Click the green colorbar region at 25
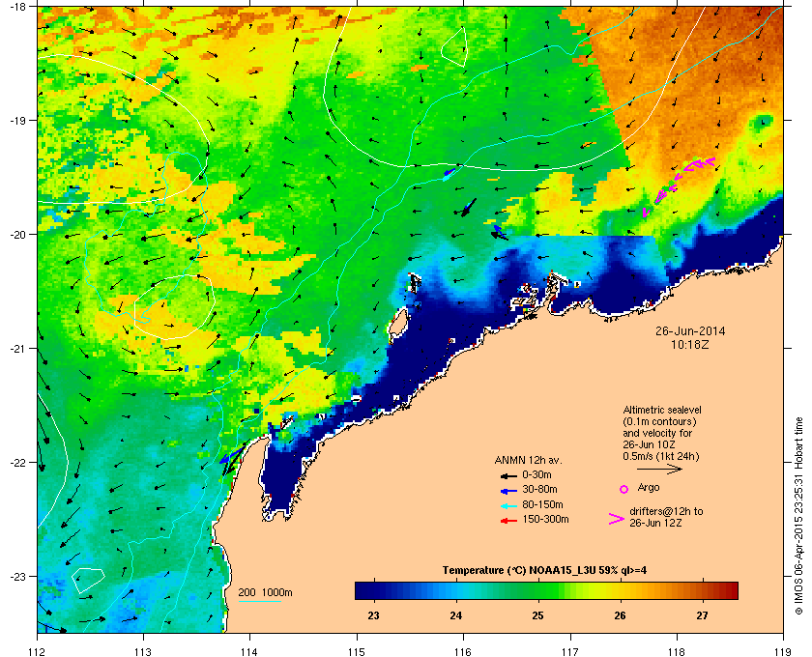812x657 pixels. (x=538, y=590)
